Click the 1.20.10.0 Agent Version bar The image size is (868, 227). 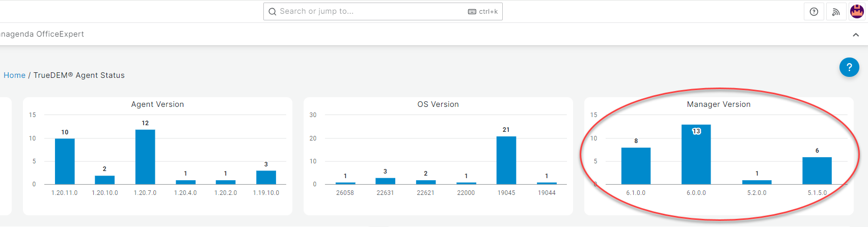click(x=105, y=180)
